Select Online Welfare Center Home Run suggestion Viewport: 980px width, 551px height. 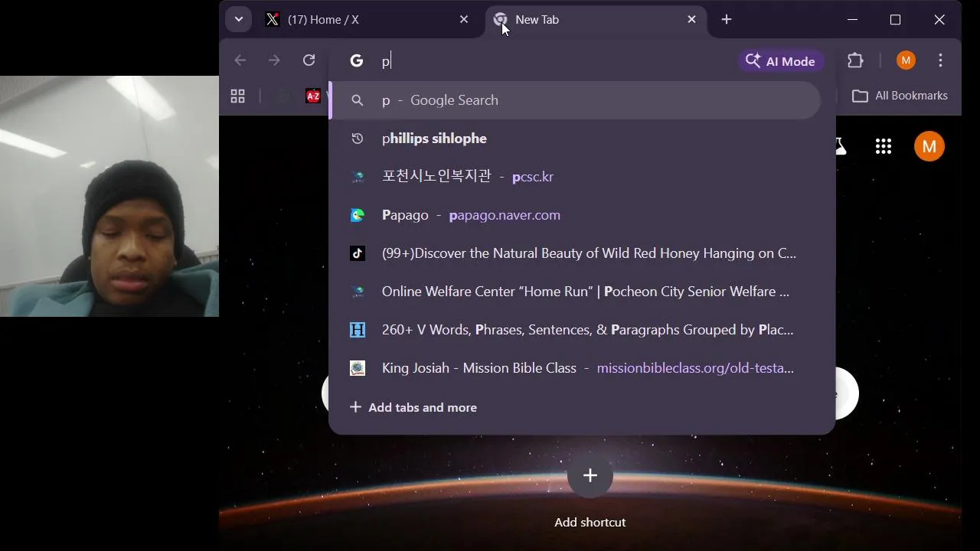click(x=576, y=292)
